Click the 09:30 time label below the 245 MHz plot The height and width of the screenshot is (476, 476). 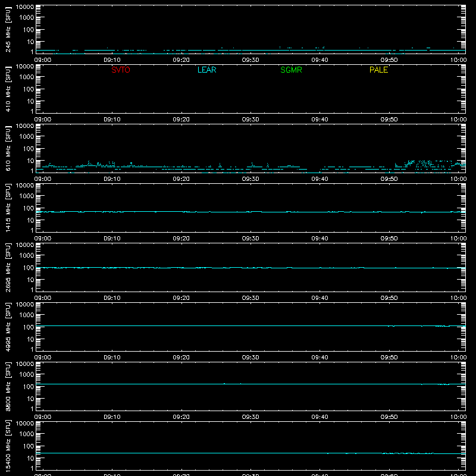coord(250,60)
